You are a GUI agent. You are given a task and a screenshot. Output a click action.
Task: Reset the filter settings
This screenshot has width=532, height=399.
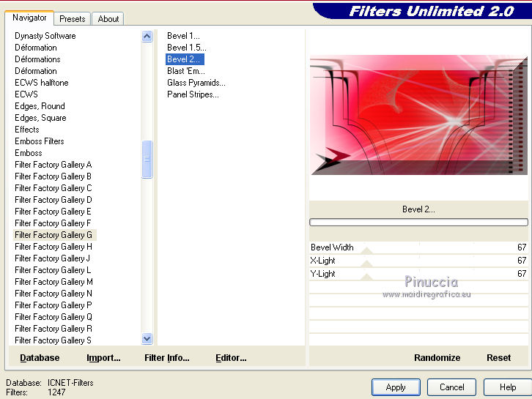498,358
